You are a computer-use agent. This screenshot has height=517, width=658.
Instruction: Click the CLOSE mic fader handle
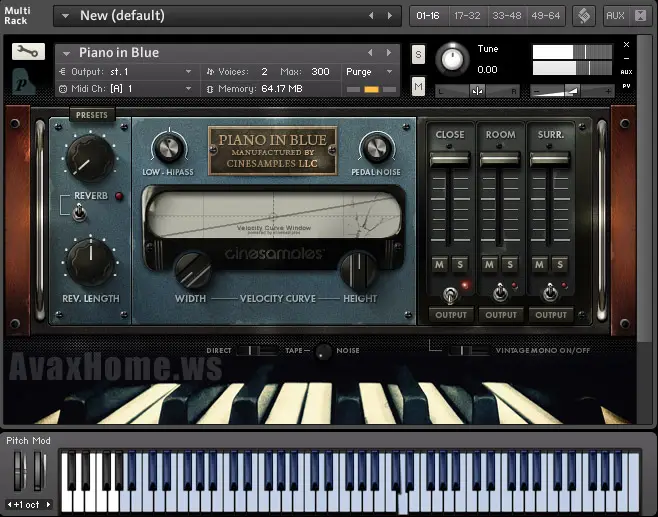pos(449,159)
